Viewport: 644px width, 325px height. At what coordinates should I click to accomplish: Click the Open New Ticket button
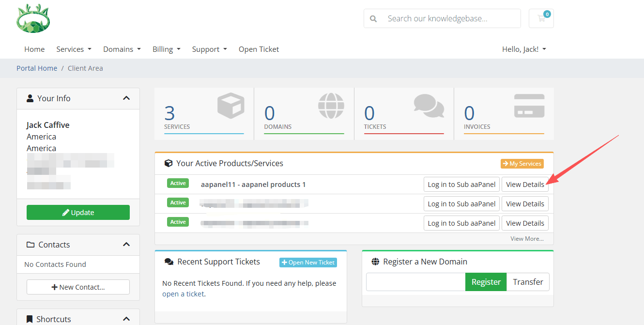coord(308,263)
